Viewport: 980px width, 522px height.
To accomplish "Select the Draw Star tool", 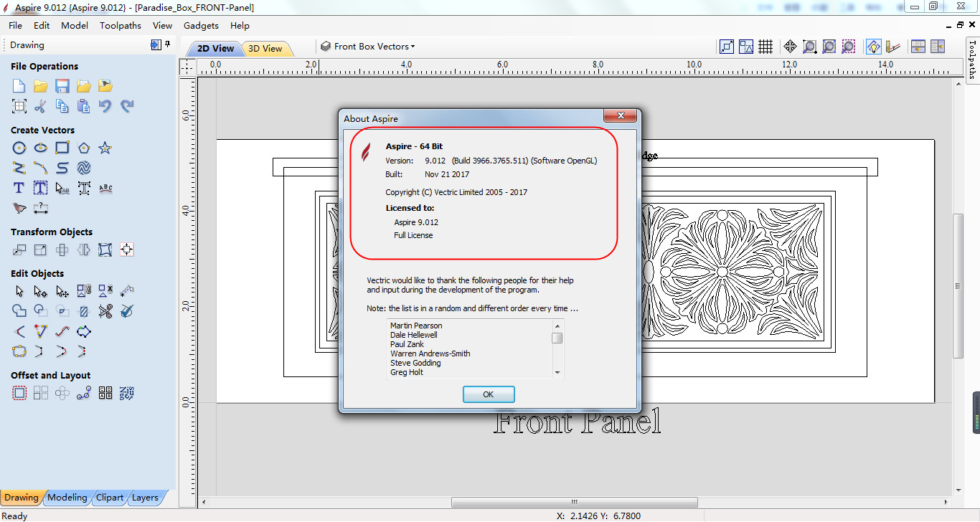I will coord(105,148).
